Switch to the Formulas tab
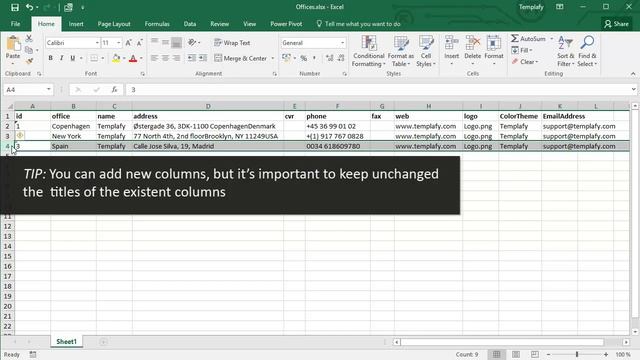 (x=157, y=24)
